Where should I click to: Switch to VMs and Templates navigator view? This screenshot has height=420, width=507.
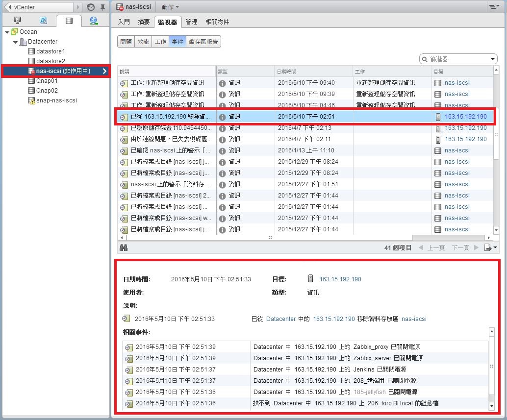(x=43, y=21)
